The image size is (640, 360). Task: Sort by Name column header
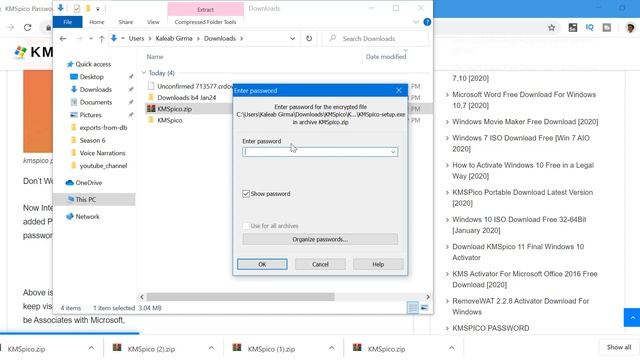155,57
